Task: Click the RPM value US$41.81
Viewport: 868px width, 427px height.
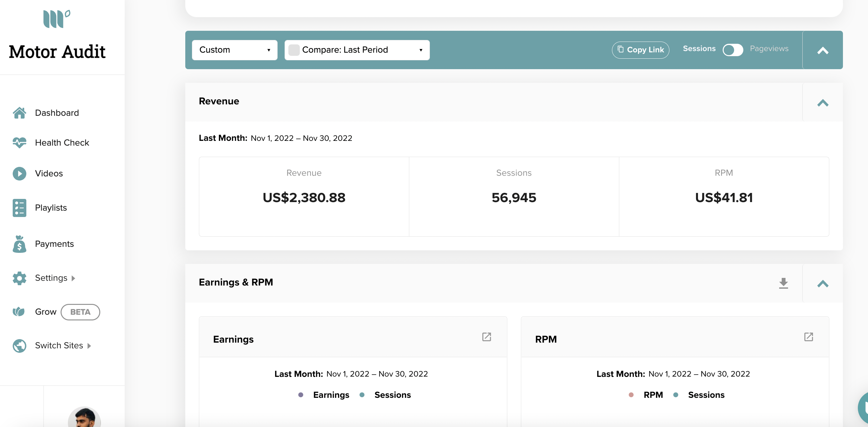Action: point(724,198)
